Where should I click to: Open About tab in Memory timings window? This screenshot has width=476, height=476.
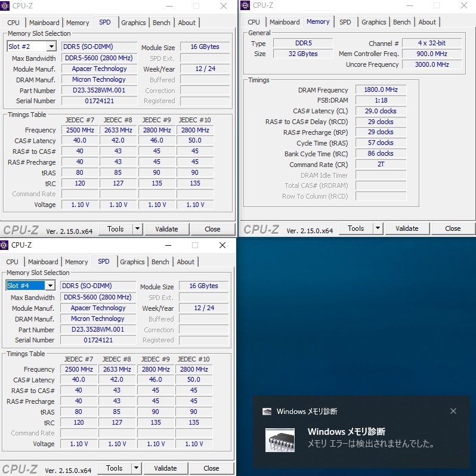pos(428,22)
